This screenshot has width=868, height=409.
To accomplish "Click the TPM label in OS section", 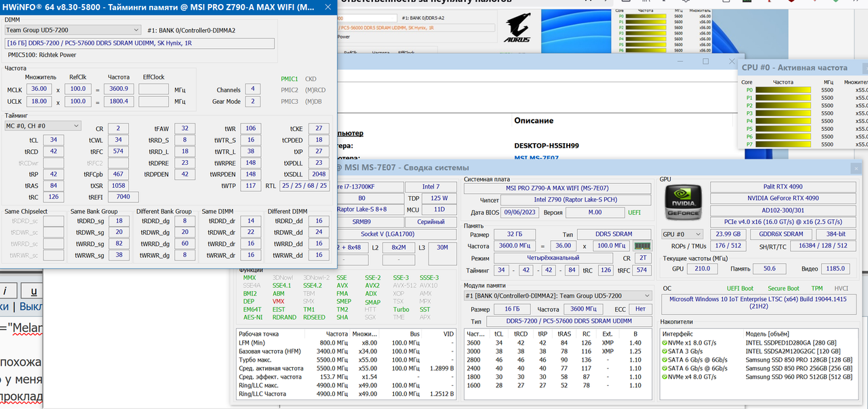I will (x=817, y=288).
